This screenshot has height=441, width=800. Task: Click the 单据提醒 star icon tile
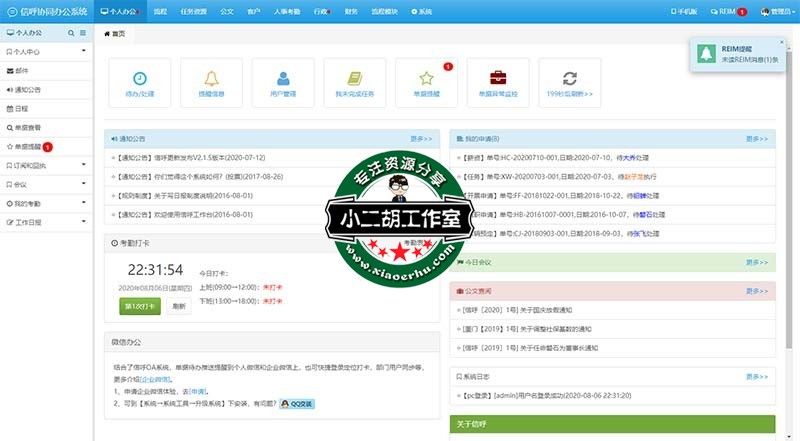click(x=426, y=84)
